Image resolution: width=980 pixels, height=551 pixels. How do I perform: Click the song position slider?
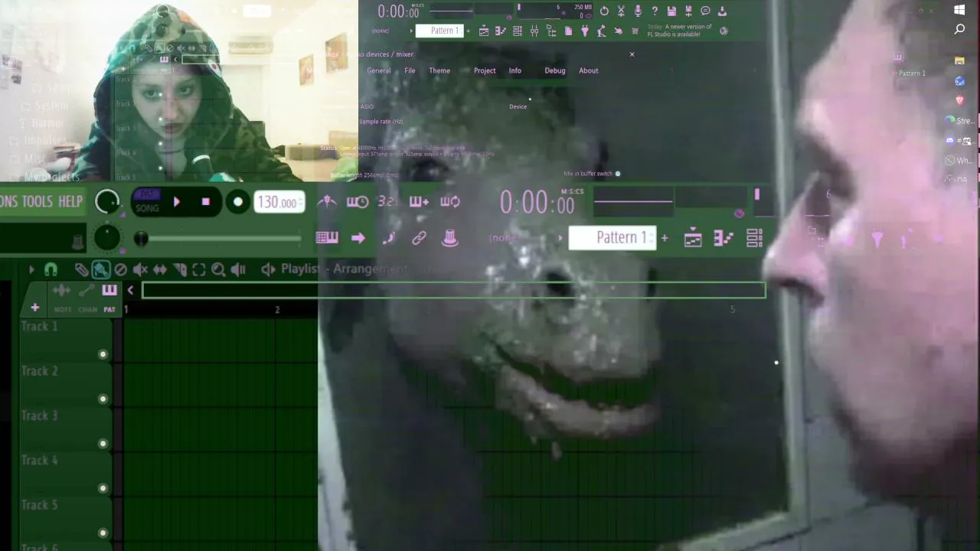pyautogui.click(x=218, y=239)
